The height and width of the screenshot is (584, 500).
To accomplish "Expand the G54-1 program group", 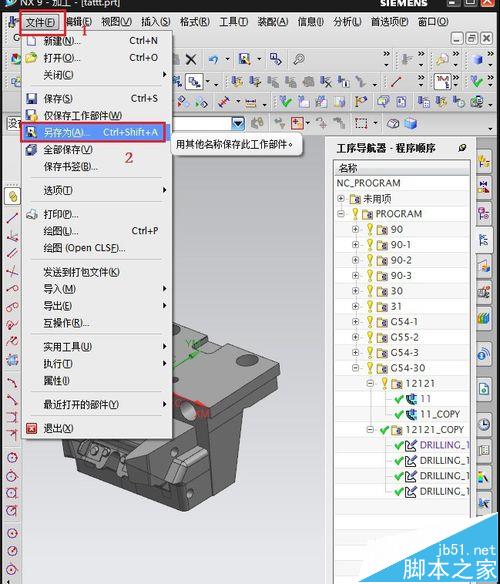I will [355, 322].
